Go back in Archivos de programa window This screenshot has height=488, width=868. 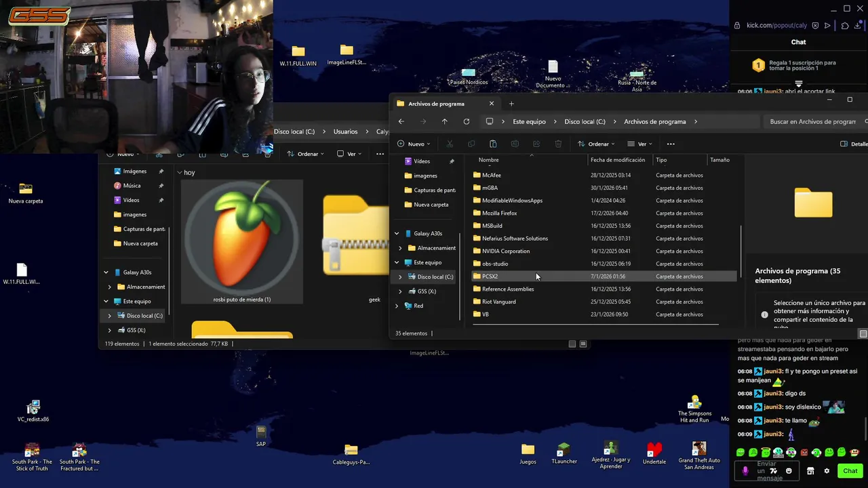click(x=401, y=122)
